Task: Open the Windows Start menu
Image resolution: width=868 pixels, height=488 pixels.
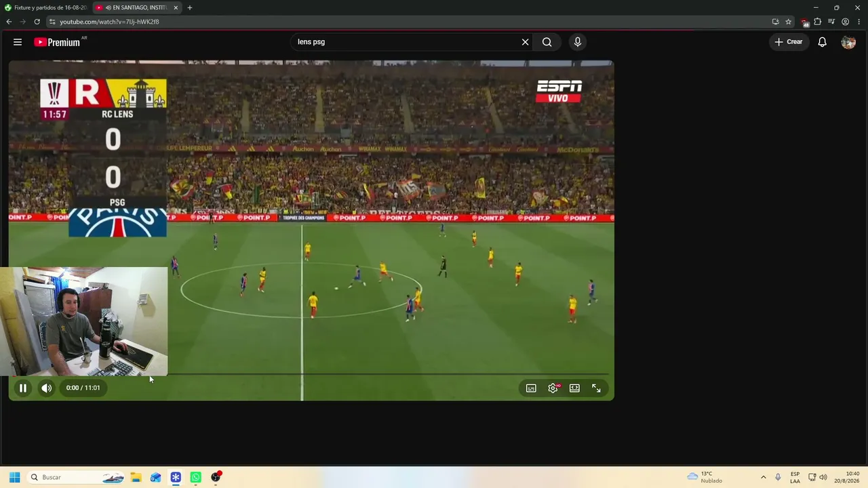Action: click(14, 477)
